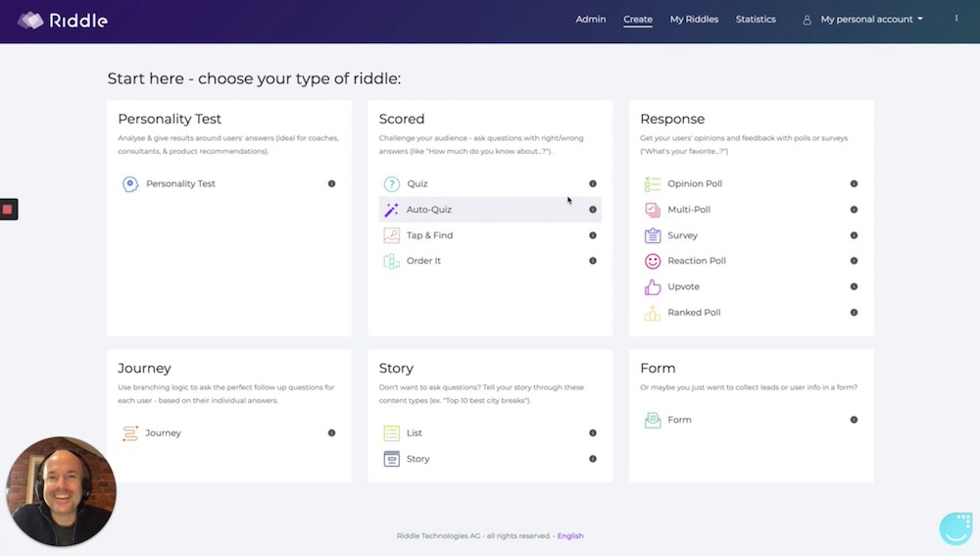Screen dimensions: 980x556
Task: Select Opinion Poll type
Action: coord(695,184)
